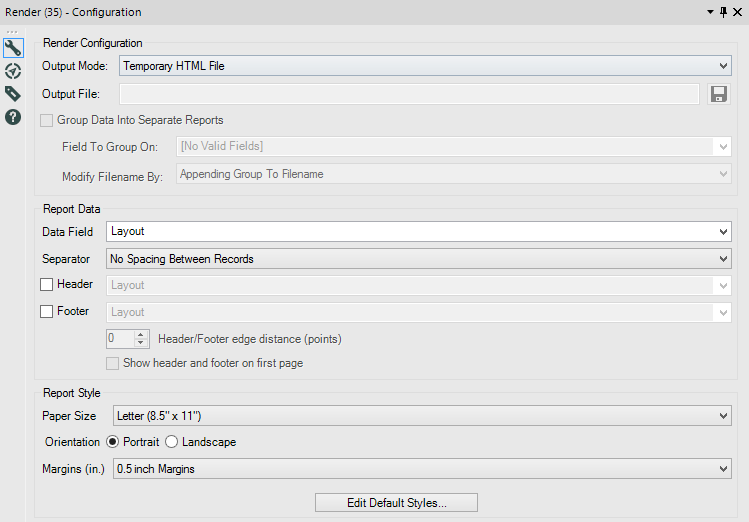The height and width of the screenshot is (522, 749).
Task: Increase the Header/Footer edge distance value
Action: 140,335
